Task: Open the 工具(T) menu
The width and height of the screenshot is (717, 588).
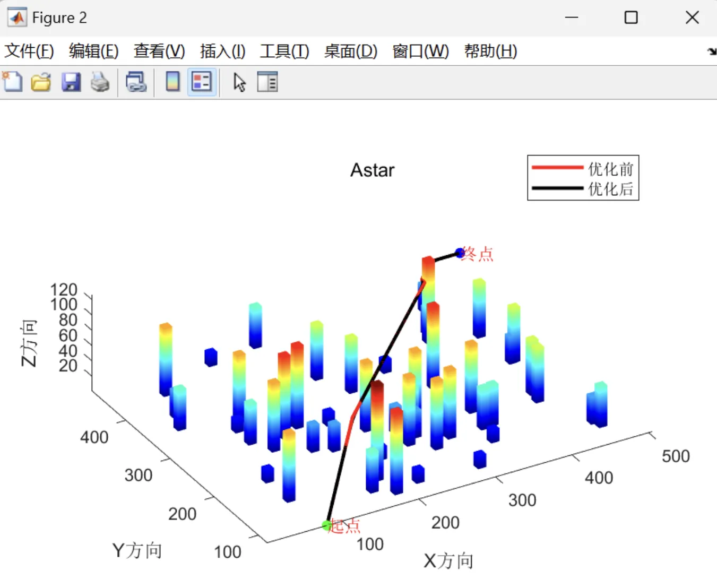Action: coord(284,51)
